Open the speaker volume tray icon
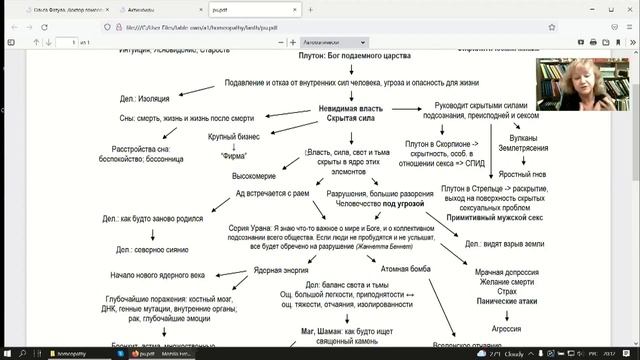Screen dimensions: 640x360 click(x=581, y=353)
